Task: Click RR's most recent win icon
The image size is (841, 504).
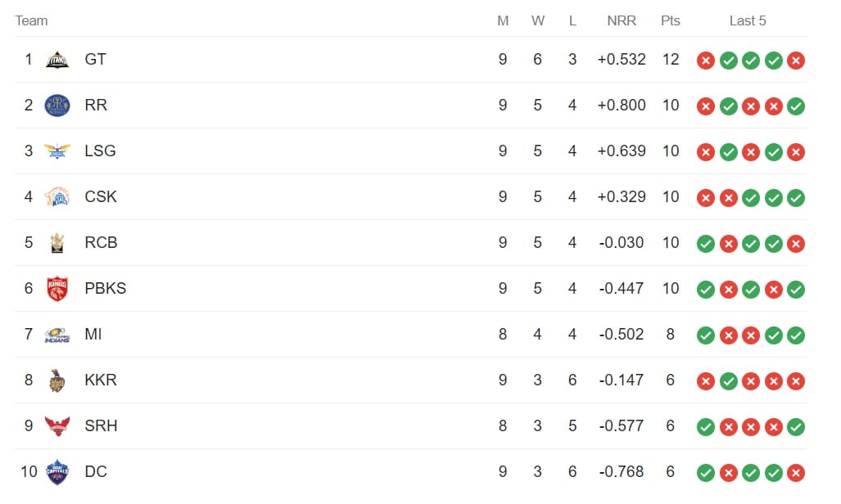Action: (x=795, y=106)
